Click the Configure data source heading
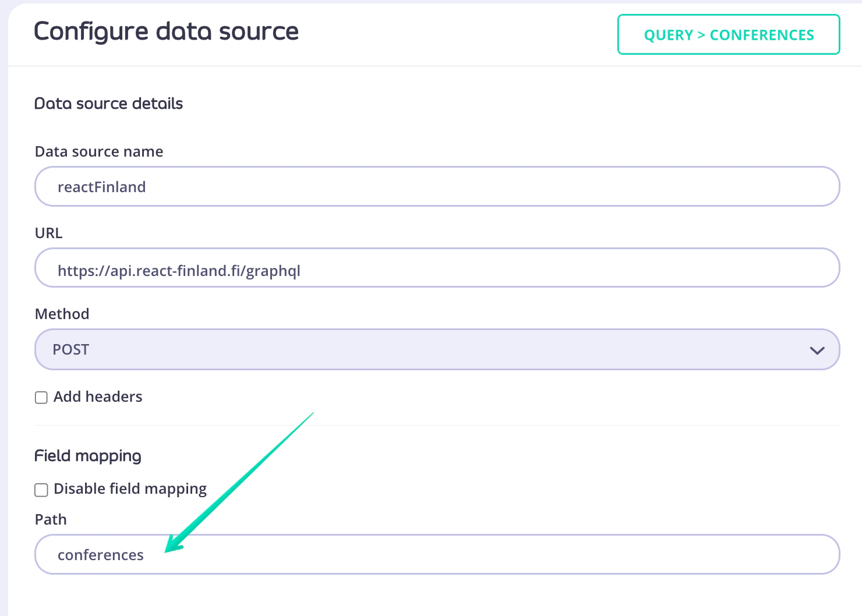 pos(166,31)
